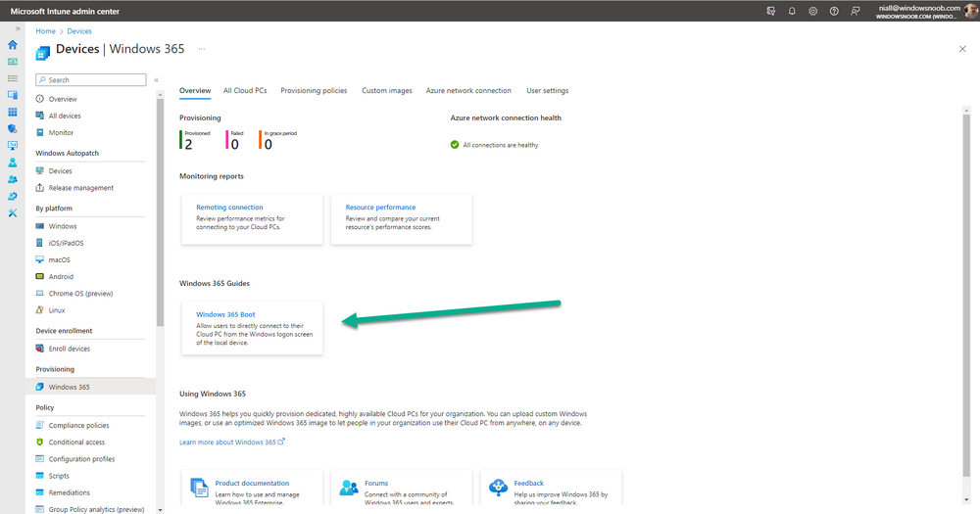Screen dimensions: 980x514
Task: Open the help question mark icon
Action: point(834,11)
